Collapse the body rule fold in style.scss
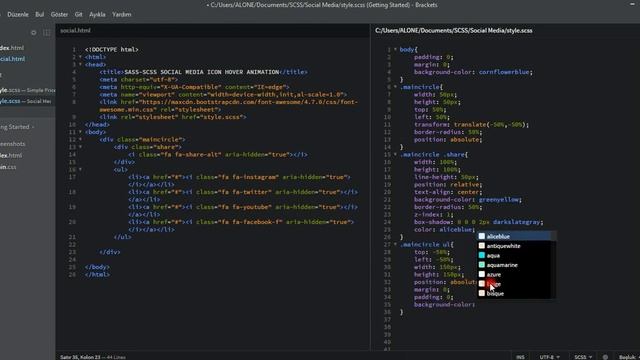640x360 pixels. (395, 49)
